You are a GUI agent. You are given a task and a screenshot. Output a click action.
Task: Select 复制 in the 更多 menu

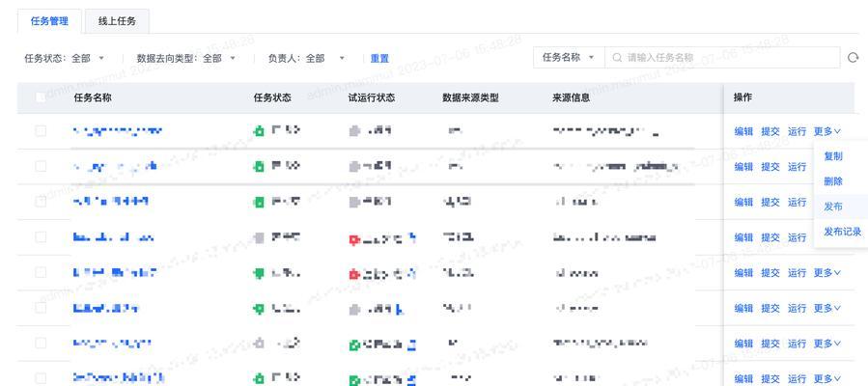click(832, 156)
